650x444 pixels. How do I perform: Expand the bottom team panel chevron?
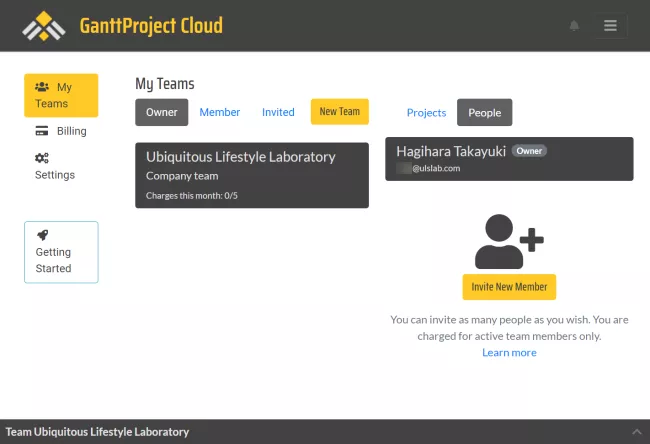coord(637,432)
